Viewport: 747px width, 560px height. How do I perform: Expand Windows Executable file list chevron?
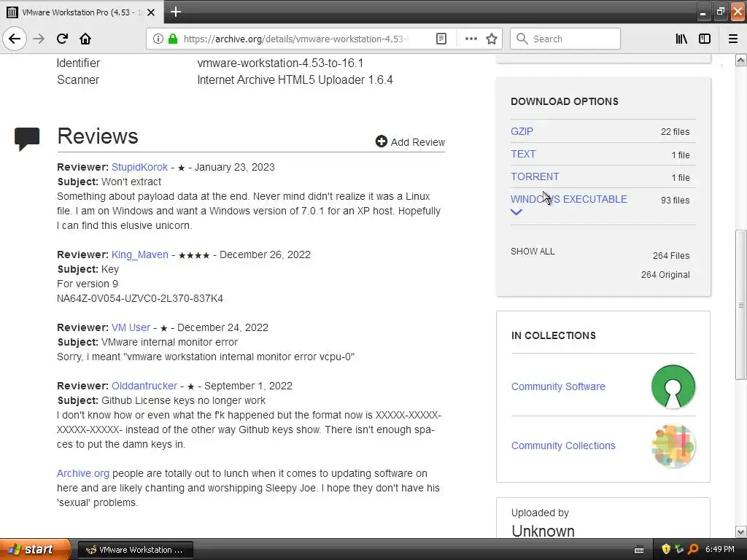click(516, 212)
